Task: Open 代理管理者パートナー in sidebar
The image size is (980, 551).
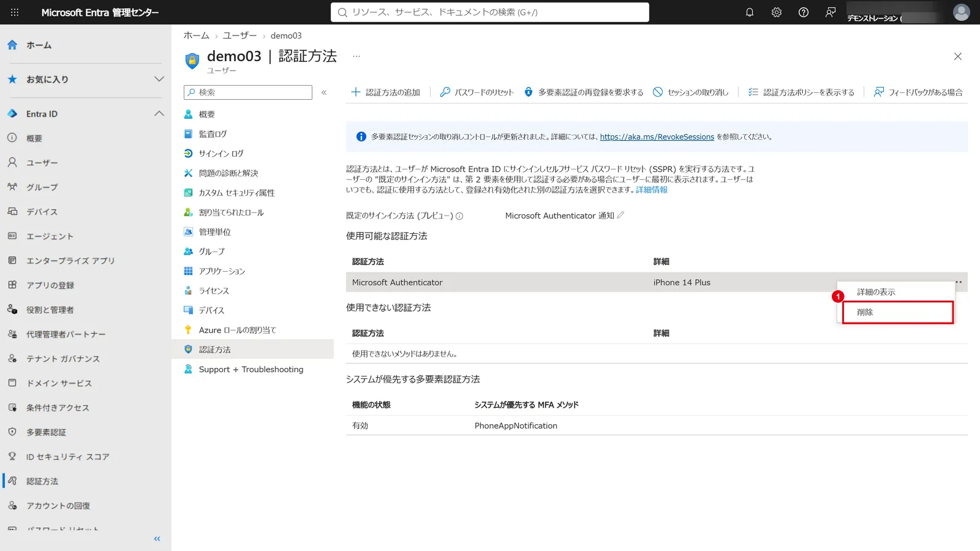Action: [66, 334]
